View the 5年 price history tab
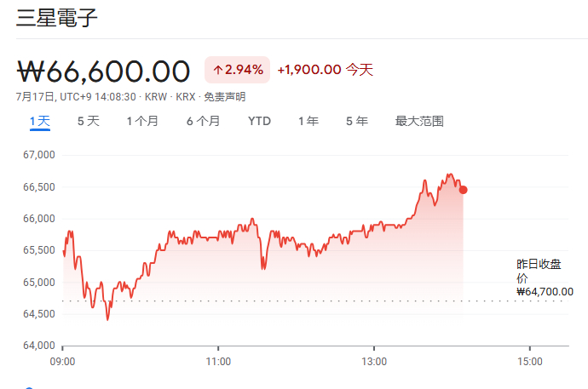Screen dimensions: 588x389 point(357,121)
